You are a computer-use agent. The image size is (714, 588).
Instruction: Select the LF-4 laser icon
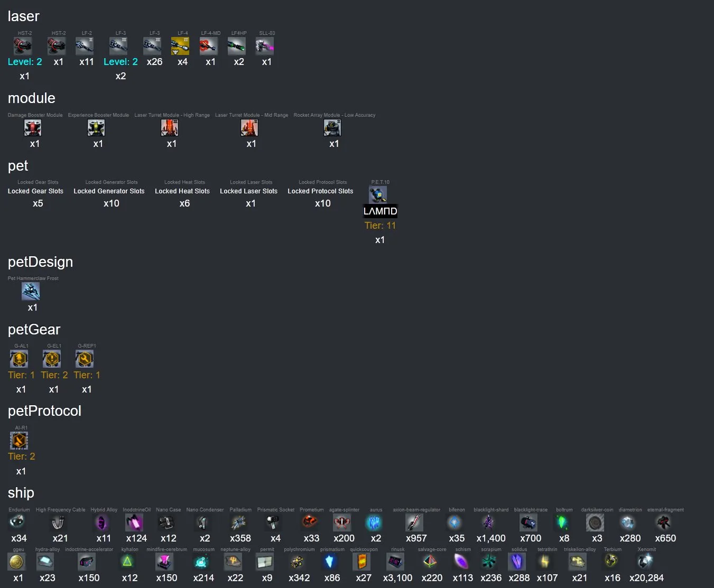[x=180, y=46]
